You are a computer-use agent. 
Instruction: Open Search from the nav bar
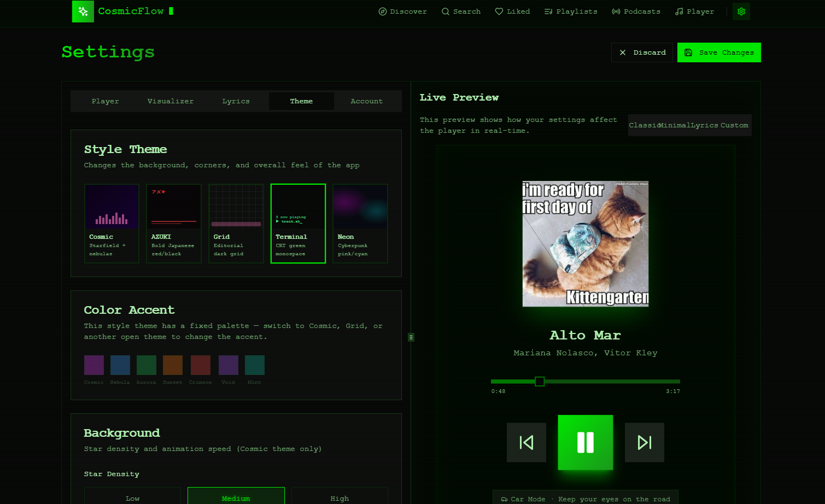click(461, 11)
